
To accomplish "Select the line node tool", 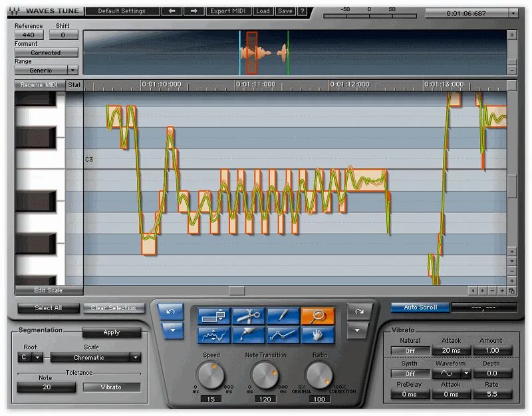I will (x=282, y=333).
